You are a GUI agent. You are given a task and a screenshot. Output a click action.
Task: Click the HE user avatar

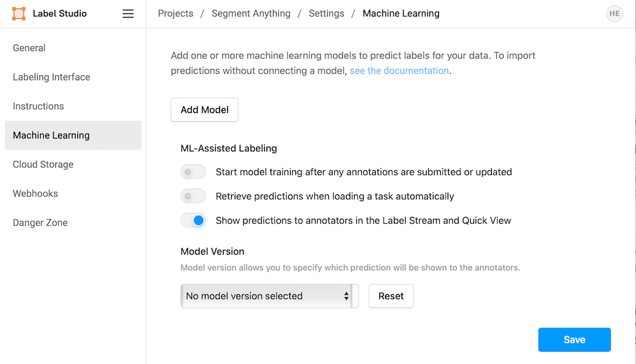pyautogui.click(x=614, y=13)
